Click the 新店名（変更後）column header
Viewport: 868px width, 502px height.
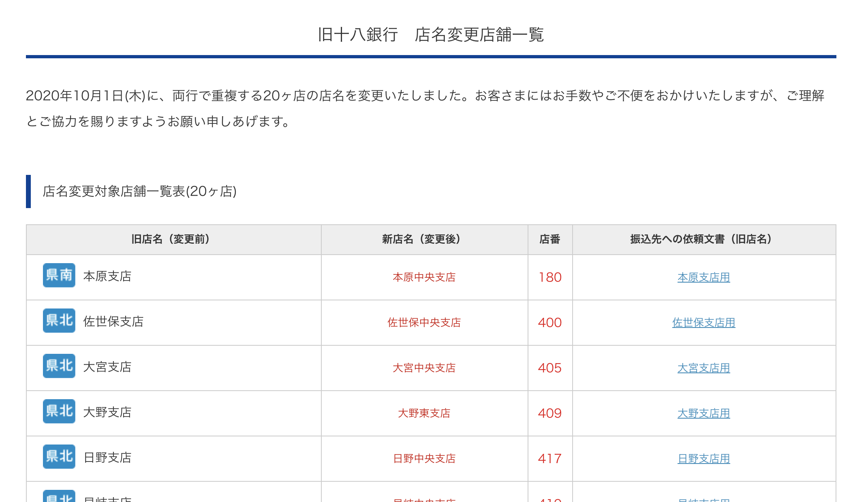pyautogui.click(x=421, y=239)
